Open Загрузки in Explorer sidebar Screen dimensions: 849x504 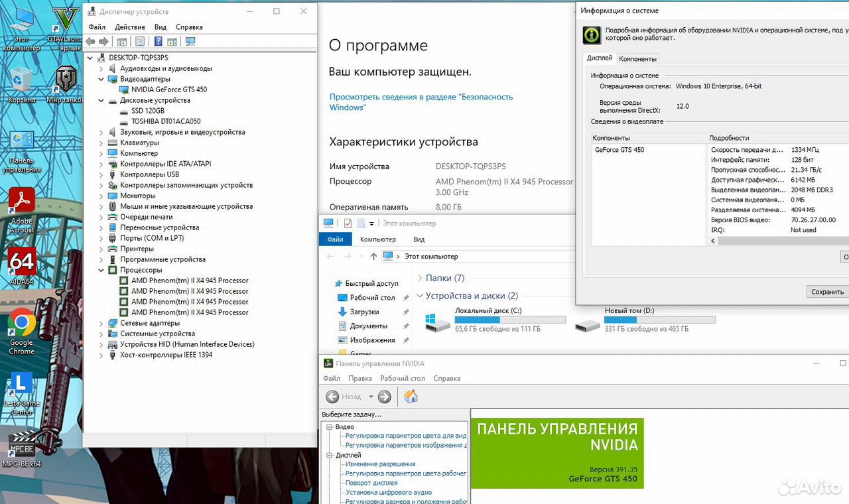click(364, 312)
